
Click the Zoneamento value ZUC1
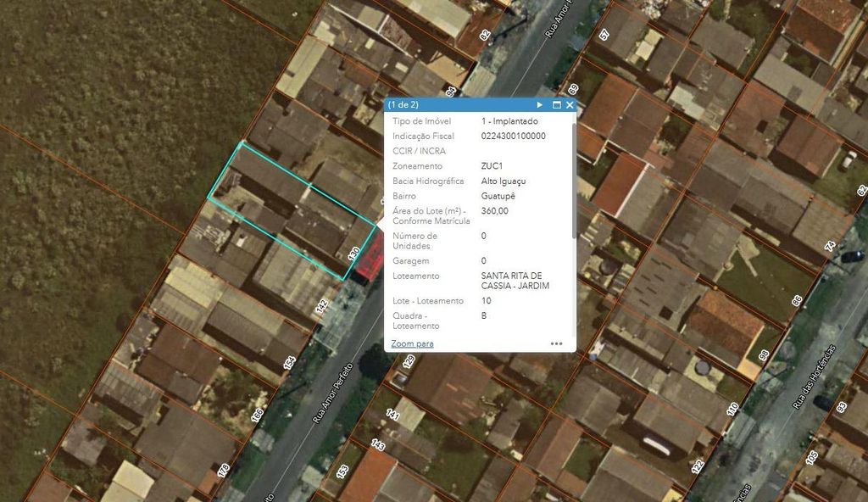click(x=492, y=165)
